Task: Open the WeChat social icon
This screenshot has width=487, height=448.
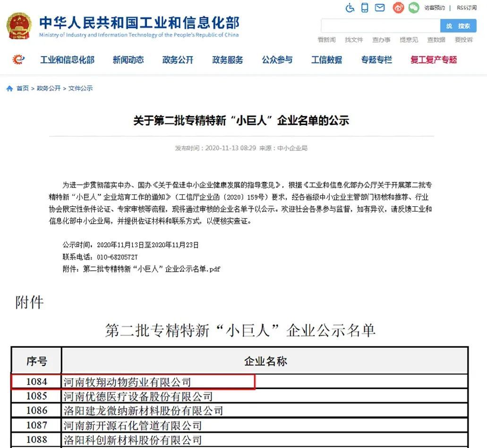Action: coord(414,8)
